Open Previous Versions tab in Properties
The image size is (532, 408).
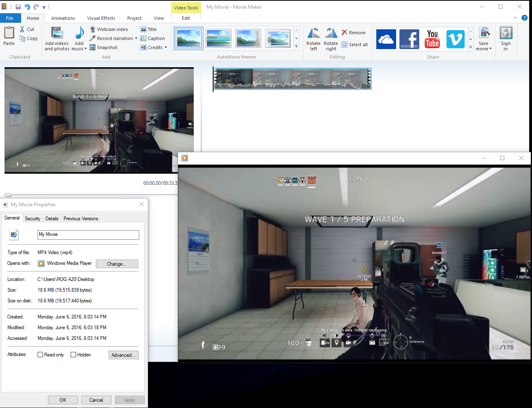point(81,219)
